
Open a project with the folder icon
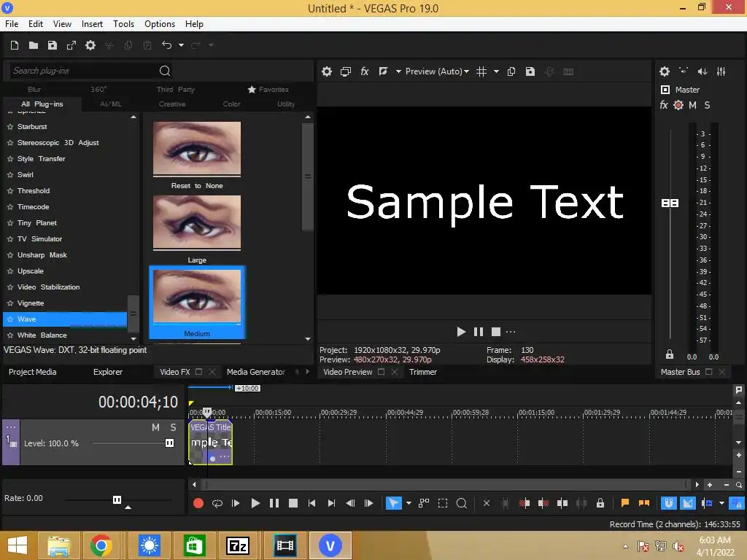[34, 45]
